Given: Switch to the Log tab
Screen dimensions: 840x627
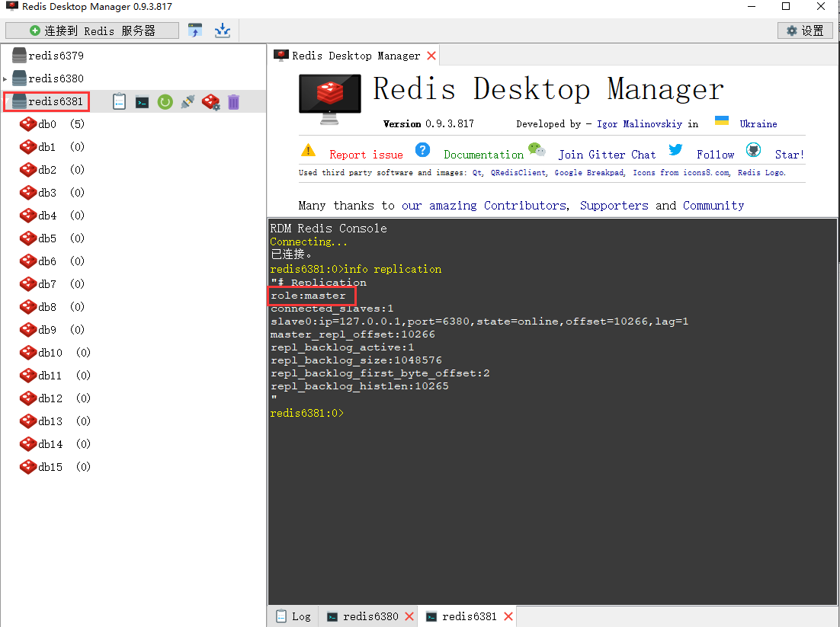Looking at the screenshot, I should click(293, 616).
